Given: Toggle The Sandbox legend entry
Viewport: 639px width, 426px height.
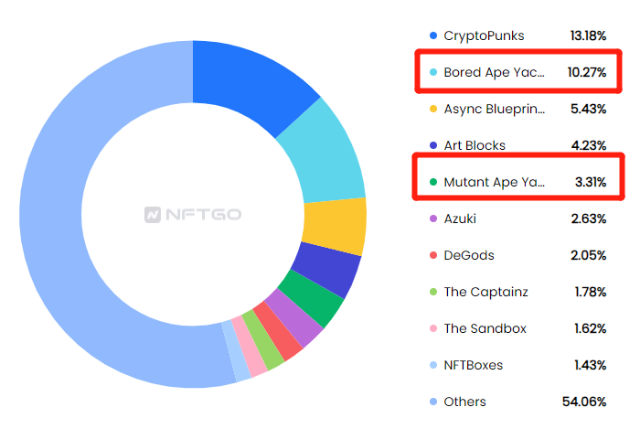Looking at the screenshot, I should 485,328.
